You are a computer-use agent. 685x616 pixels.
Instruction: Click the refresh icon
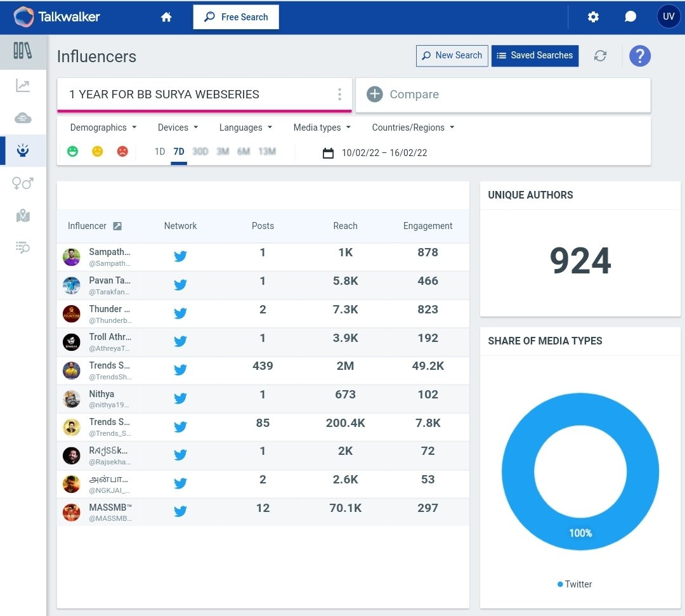(x=600, y=56)
